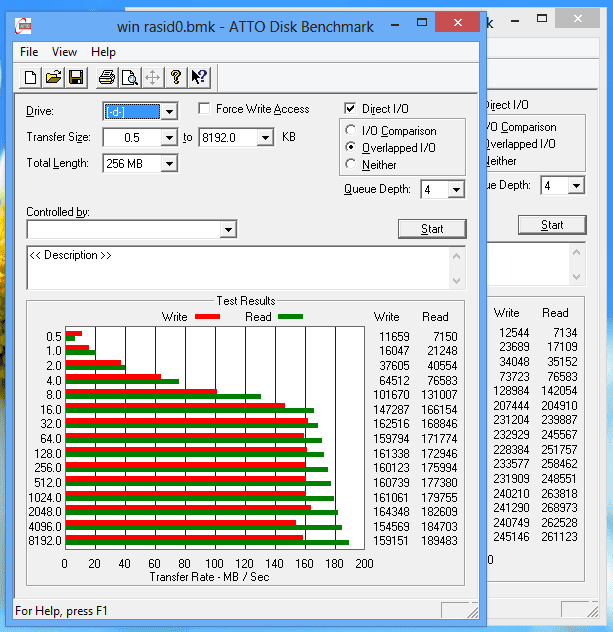The image size is (613, 632).
Task: Expand the Total Length 256 MB dropdown
Action: (169, 164)
